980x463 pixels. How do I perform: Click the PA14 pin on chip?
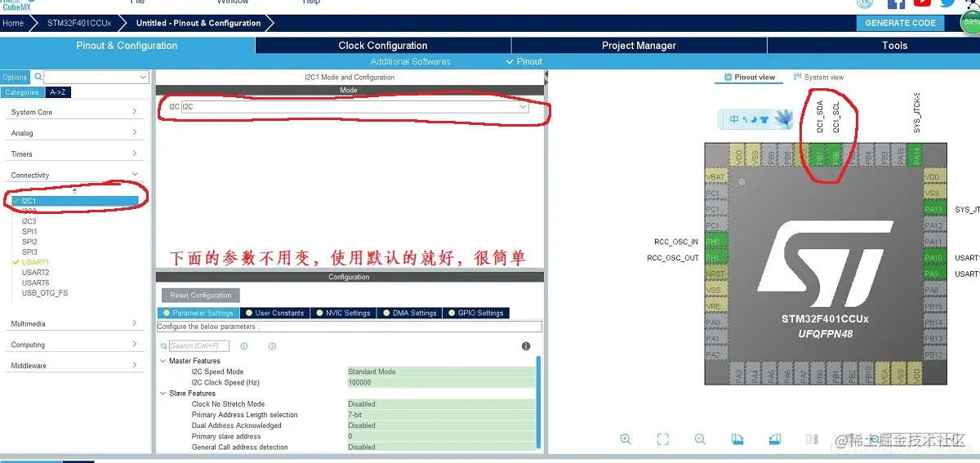pos(916,154)
